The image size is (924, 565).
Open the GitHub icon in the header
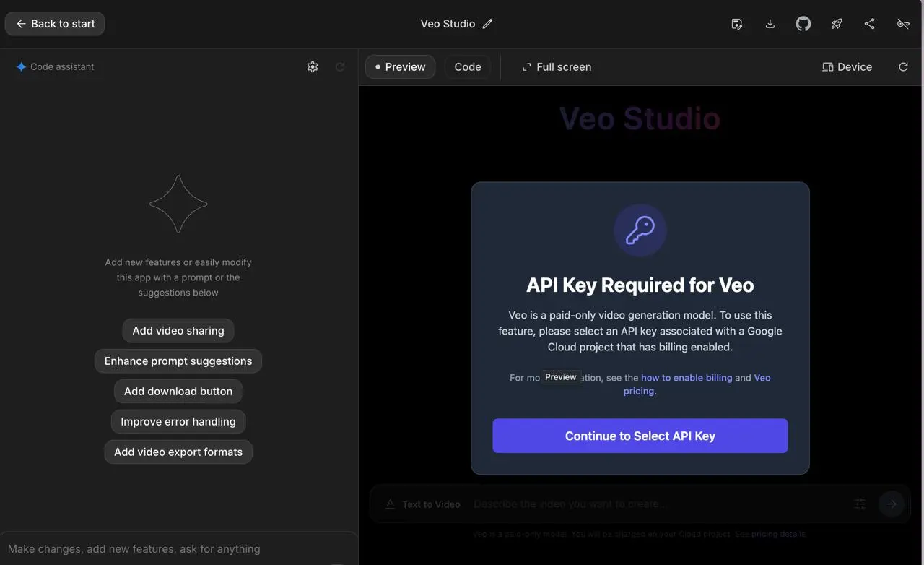pos(803,24)
